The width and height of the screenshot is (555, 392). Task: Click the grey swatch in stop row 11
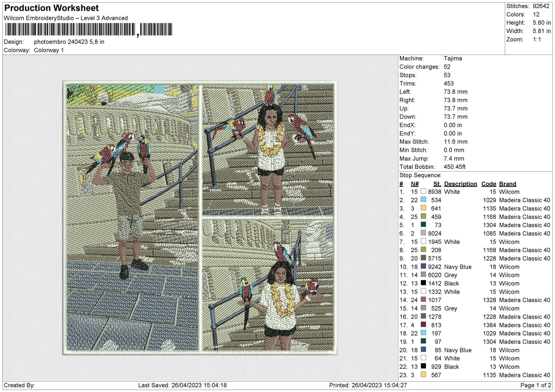pos(423,275)
